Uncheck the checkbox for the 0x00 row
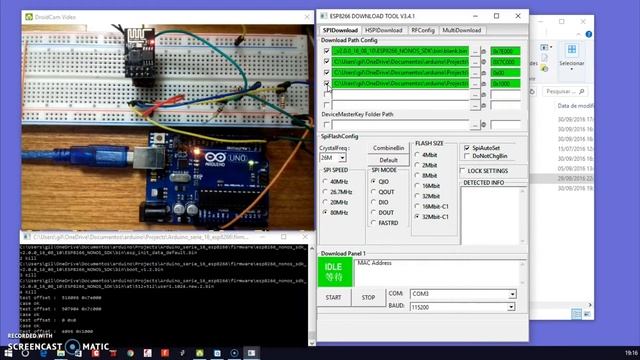640x360 pixels. [327, 72]
